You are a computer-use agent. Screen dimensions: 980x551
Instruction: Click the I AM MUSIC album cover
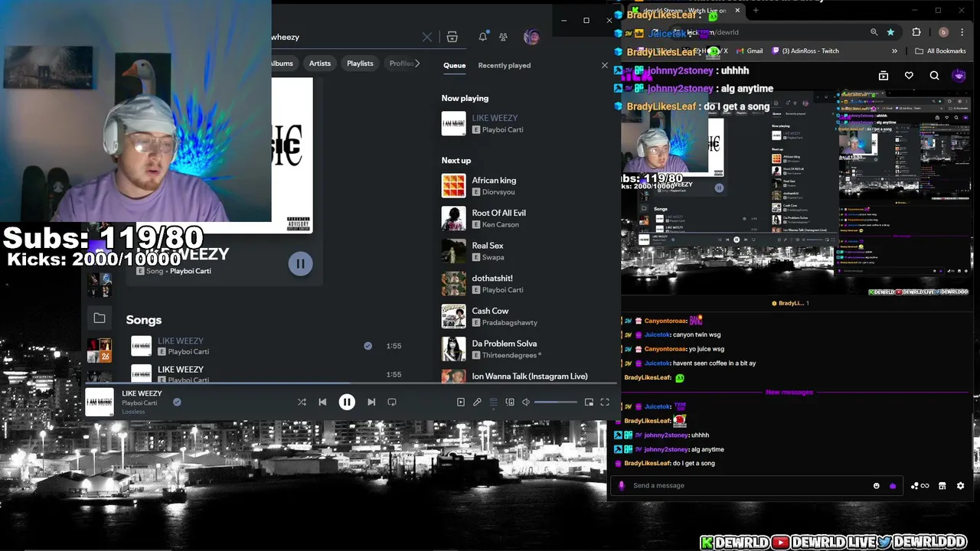pos(292,155)
